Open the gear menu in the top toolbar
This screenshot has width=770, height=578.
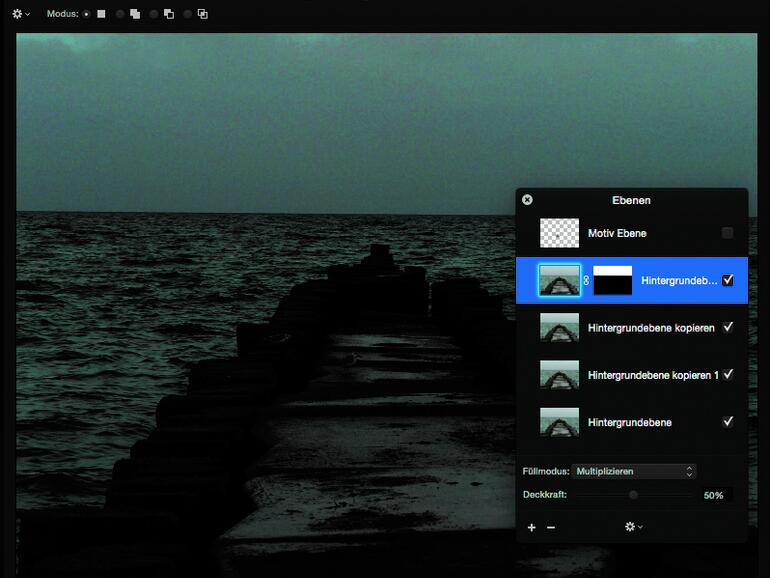tap(20, 14)
